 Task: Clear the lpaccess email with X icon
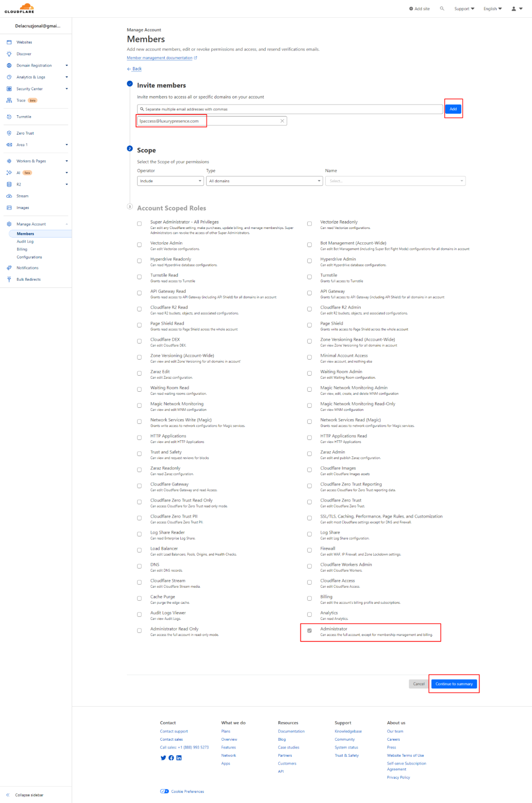(x=282, y=121)
